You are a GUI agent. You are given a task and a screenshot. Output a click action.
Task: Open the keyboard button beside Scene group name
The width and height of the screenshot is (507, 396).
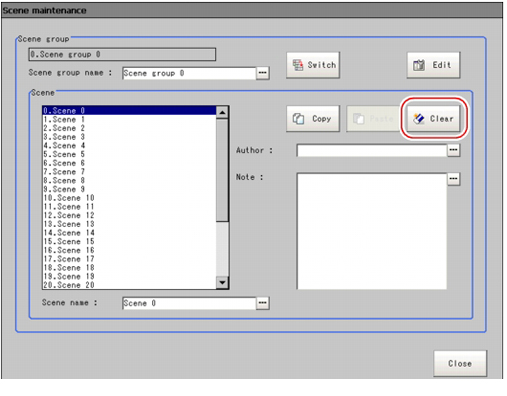[x=263, y=73]
